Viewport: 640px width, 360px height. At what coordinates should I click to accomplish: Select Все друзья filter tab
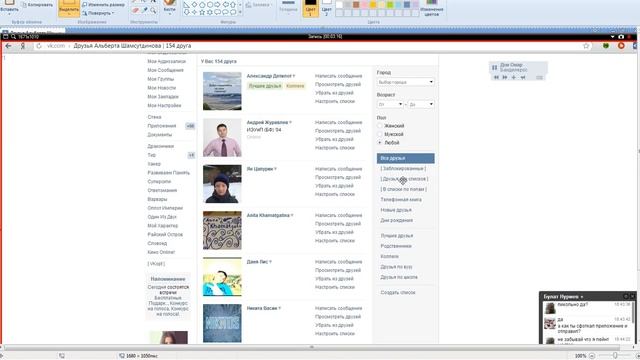click(405, 158)
